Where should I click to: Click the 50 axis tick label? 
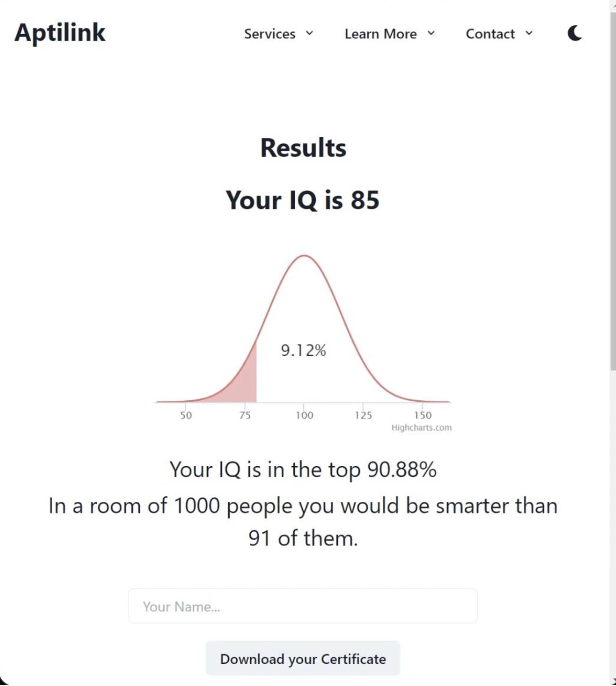tap(185, 415)
